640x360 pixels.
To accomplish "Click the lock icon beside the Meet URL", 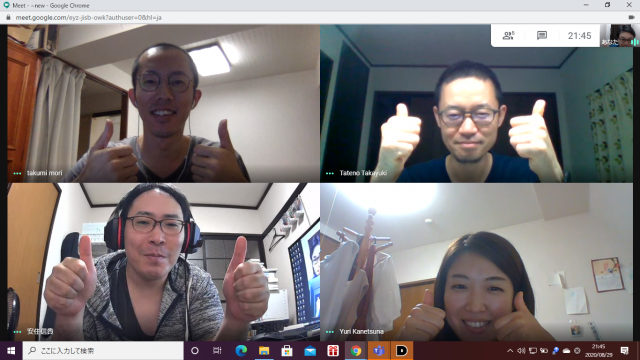I will coord(8,18).
